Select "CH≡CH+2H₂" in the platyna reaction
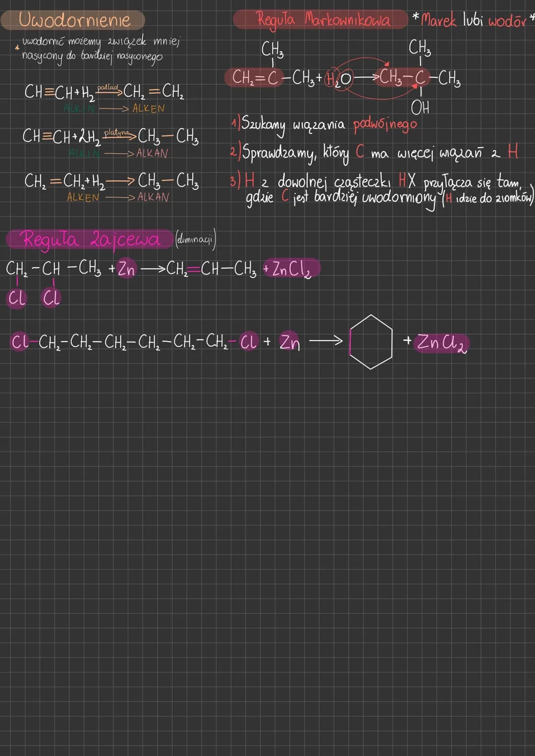 pyautogui.click(x=61, y=137)
